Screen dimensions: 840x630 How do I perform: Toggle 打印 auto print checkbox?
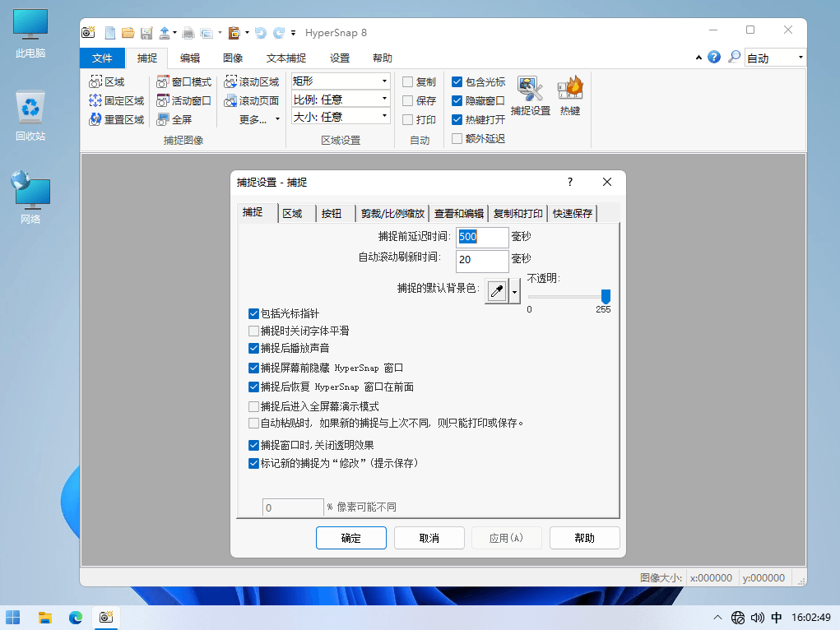(x=408, y=119)
